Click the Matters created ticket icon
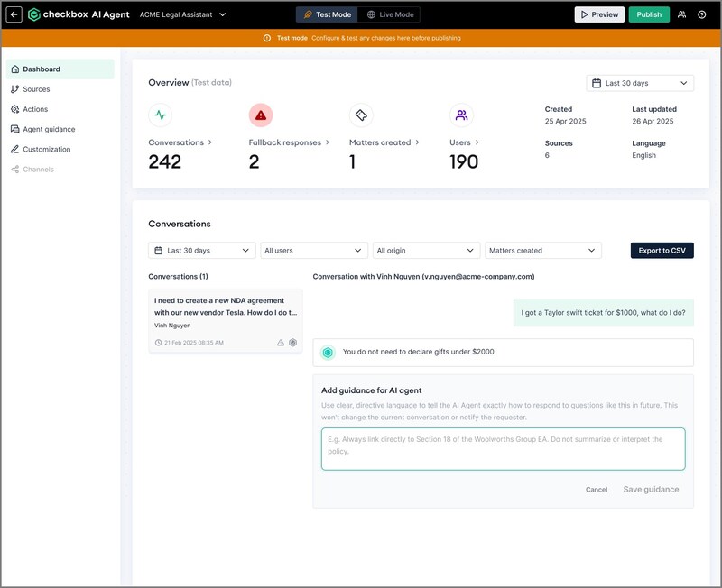 (x=361, y=115)
